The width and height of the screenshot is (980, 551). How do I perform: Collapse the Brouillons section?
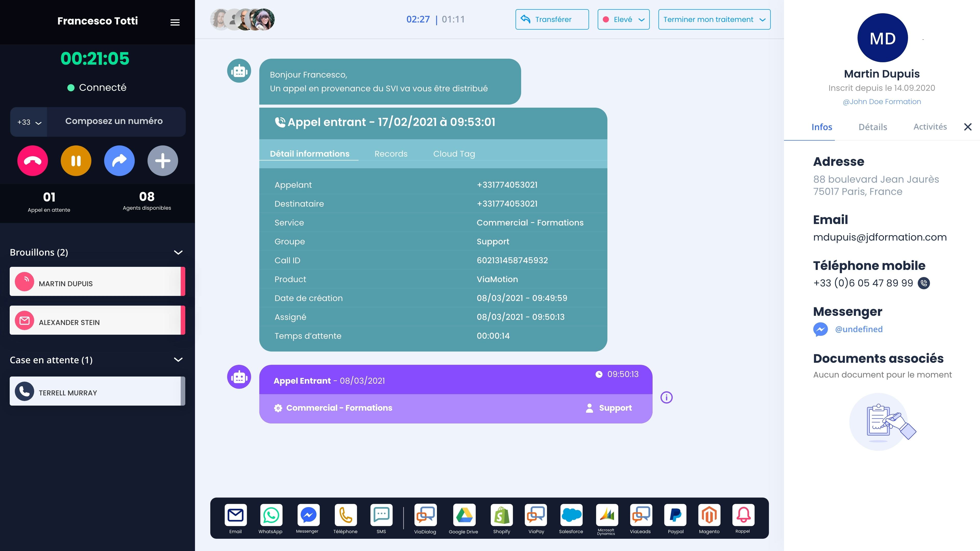point(178,252)
